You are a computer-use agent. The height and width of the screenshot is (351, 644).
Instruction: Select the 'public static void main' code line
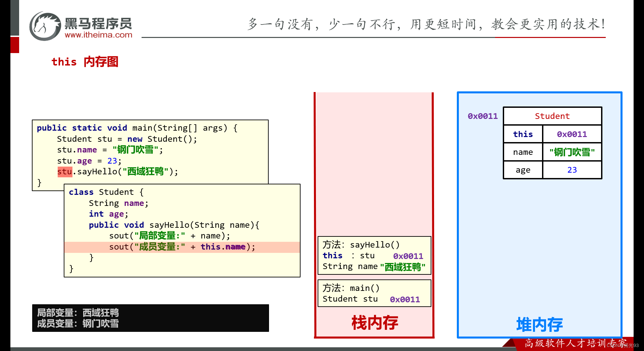[137, 128]
